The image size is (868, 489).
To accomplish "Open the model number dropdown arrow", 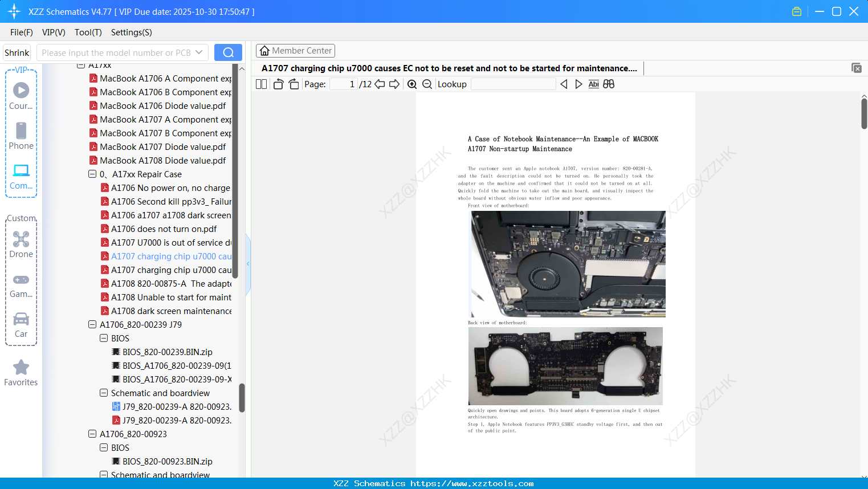I will pos(199,52).
